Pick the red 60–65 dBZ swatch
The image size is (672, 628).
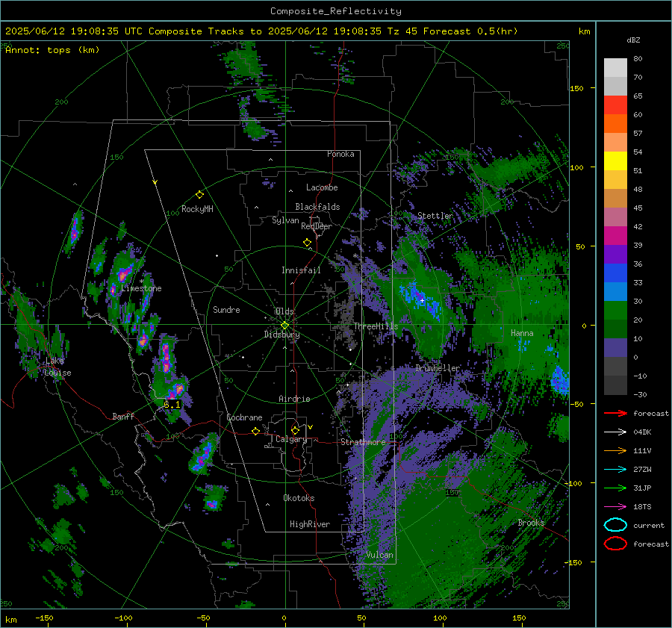point(615,105)
